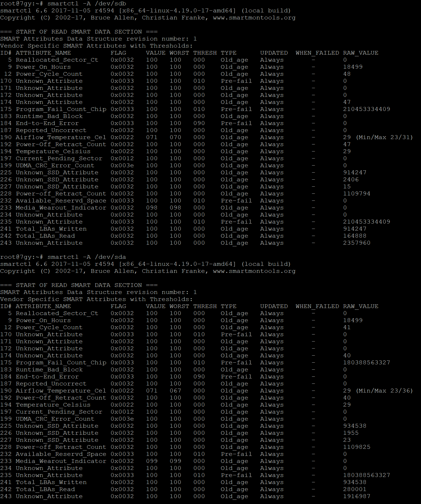
Task: Click the Airflow_Temperature worst value 067
Action: tap(175, 391)
